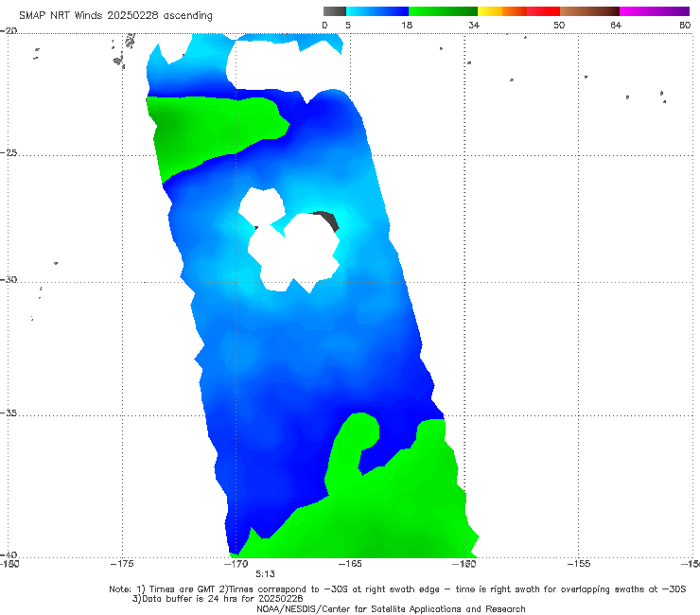The image size is (700, 615).
Task: Click color bar label '64'
Action: [616, 25]
